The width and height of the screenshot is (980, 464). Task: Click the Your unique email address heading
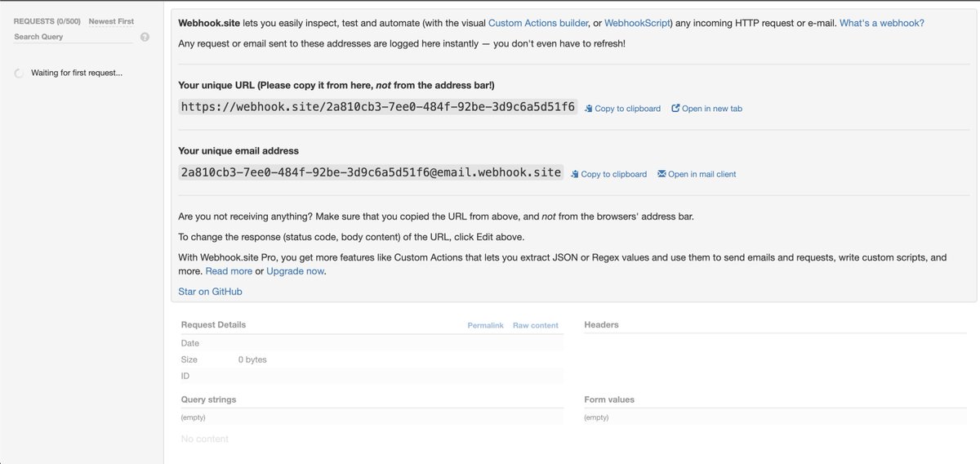point(238,151)
